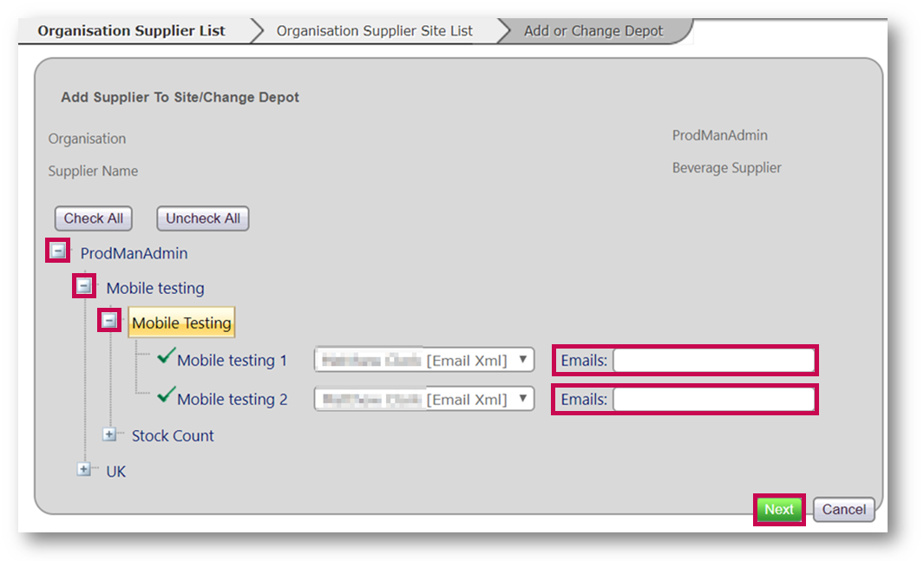924x561 pixels.
Task: Expand the UK tree node
Action: 84,470
